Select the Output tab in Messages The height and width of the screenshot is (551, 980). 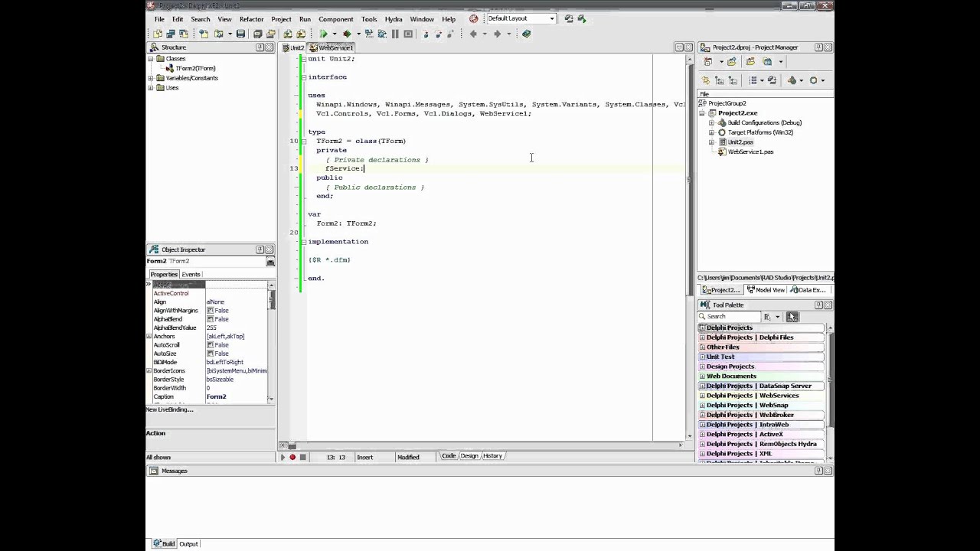188,544
